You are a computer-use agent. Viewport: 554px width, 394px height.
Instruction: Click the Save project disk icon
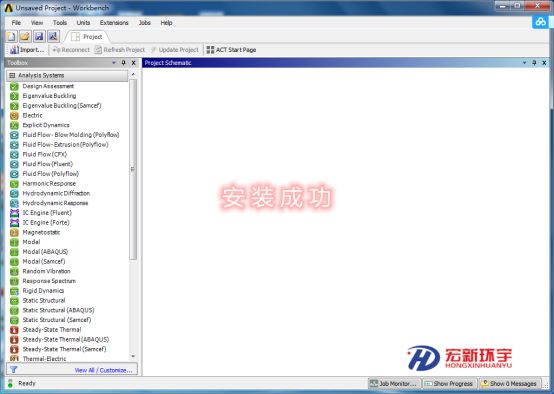click(39, 36)
